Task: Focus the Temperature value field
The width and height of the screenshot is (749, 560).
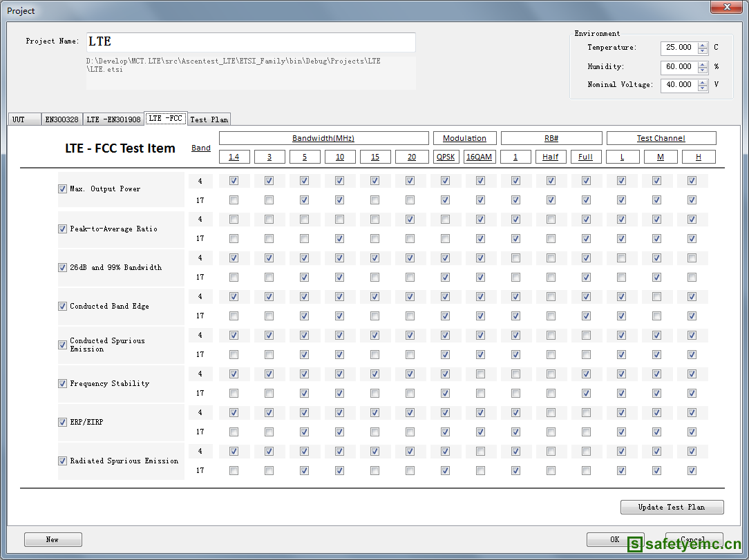Action: tap(679, 48)
